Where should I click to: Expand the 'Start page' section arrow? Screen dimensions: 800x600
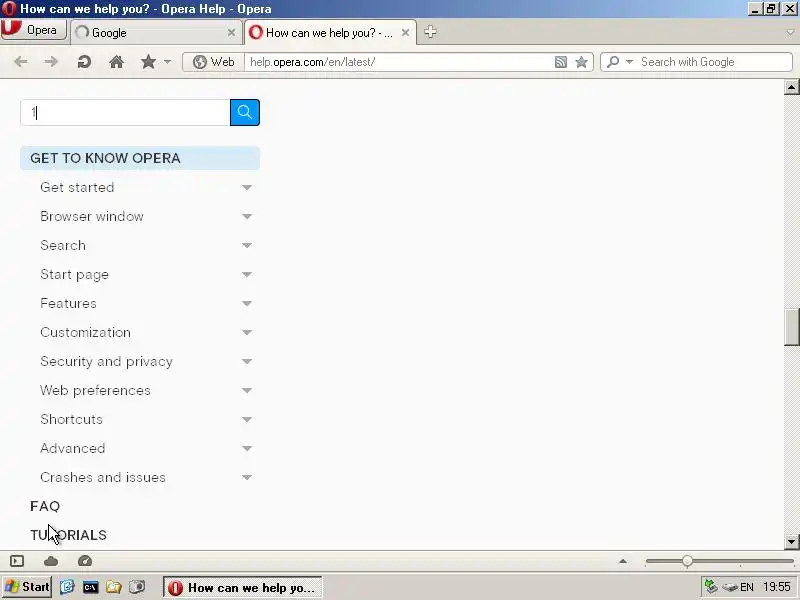point(247,274)
